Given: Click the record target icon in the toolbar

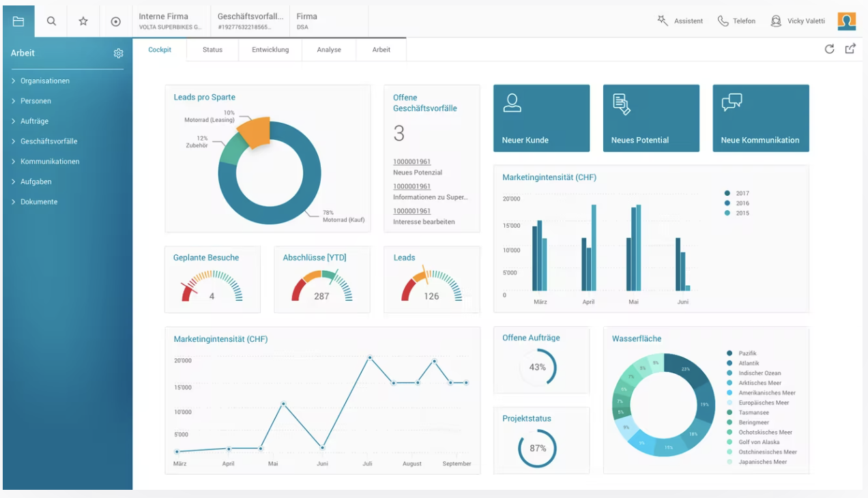Looking at the screenshot, I should [115, 20].
